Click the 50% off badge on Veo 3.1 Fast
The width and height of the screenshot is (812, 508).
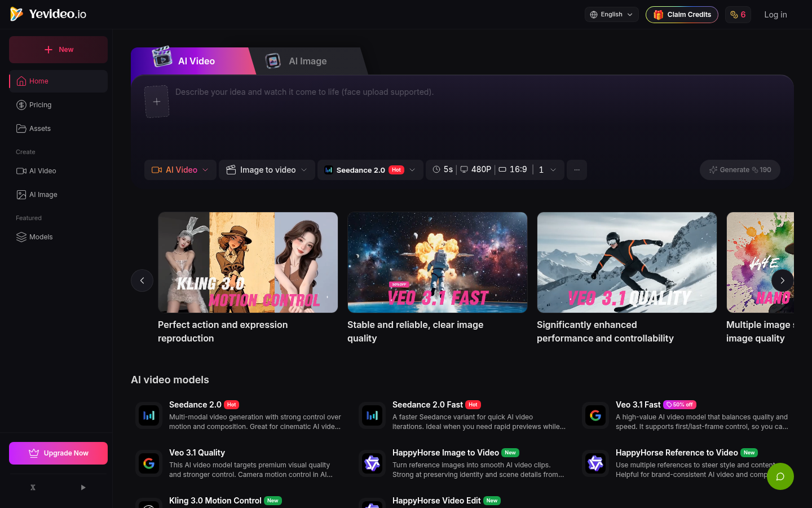[680, 405]
